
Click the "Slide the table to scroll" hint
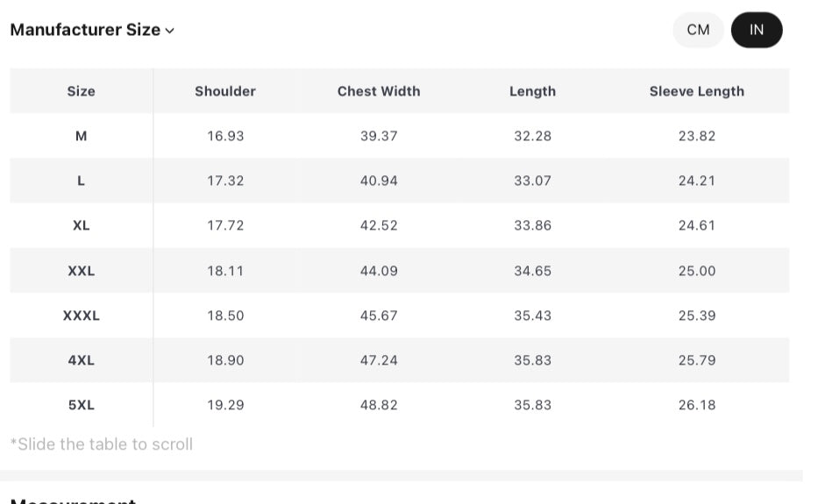102,444
